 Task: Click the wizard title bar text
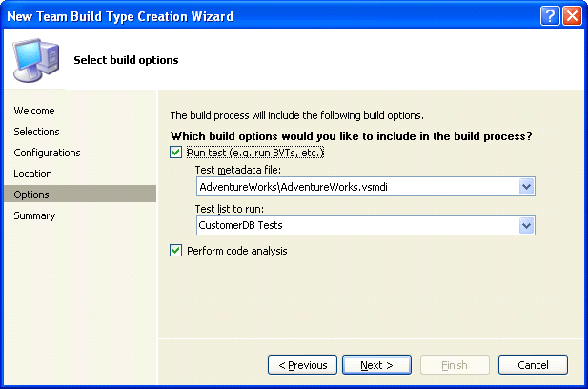click(120, 16)
